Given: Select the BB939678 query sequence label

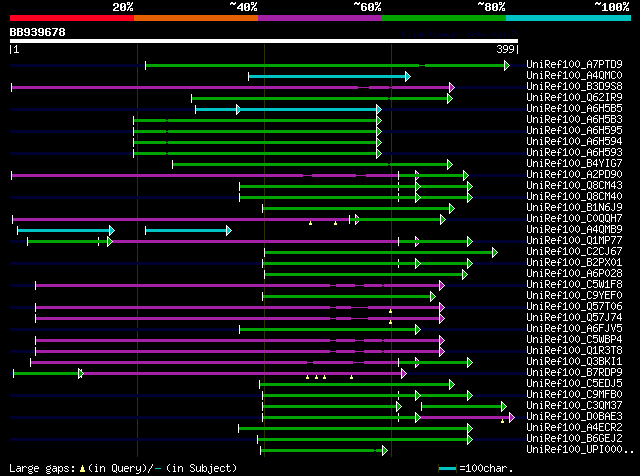Looking at the screenshot, I should click(38, 32).
